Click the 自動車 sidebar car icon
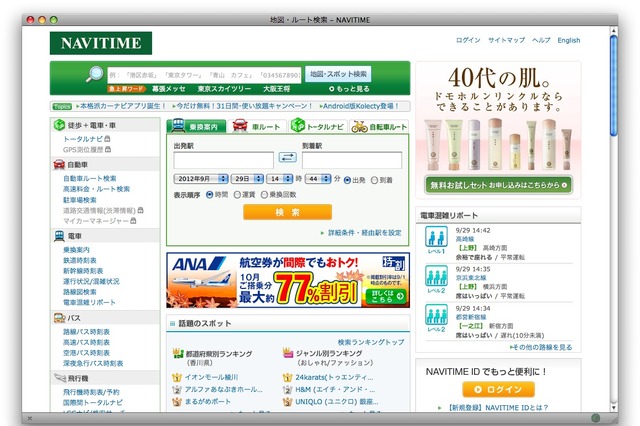The height and width of the screenshot is (426, 640). click(59, 164)
